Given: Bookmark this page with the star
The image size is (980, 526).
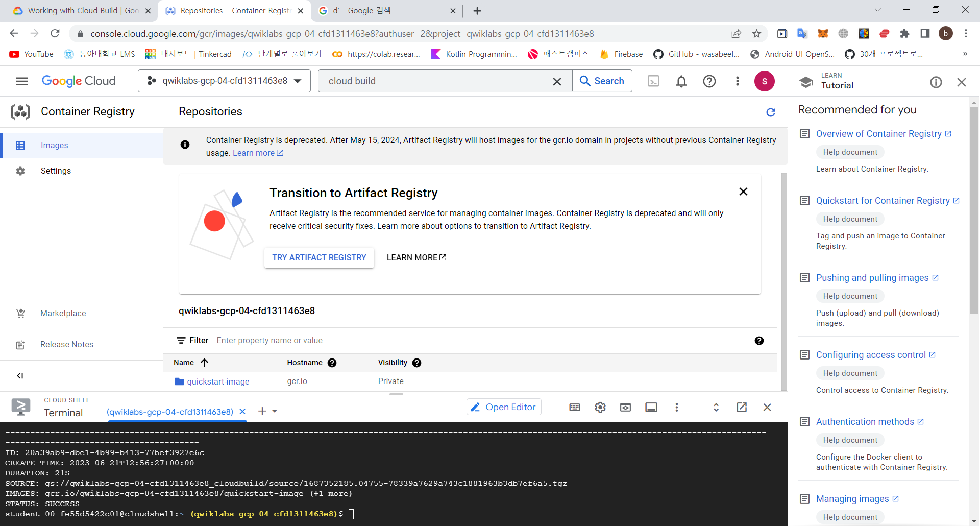Looking at the screenshot, I should coord(756,34).
